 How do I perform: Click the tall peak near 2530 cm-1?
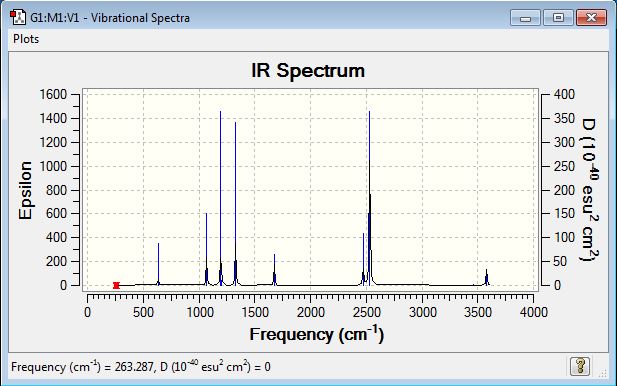[x=369, y=197]
